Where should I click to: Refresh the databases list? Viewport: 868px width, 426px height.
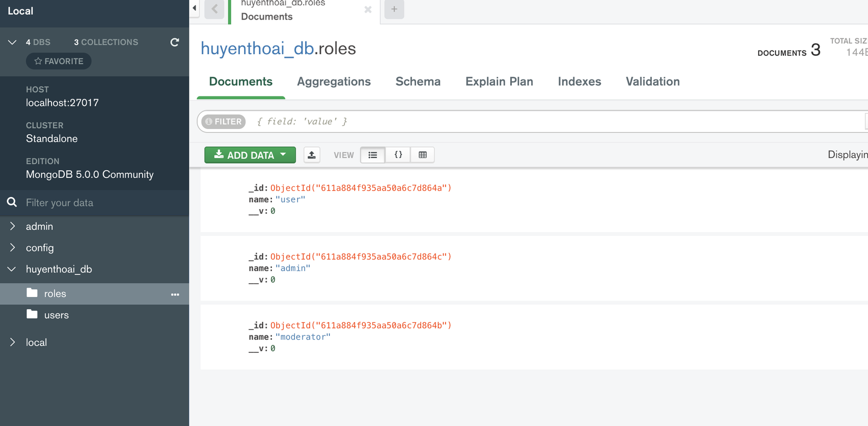click(x=175, y=42)
